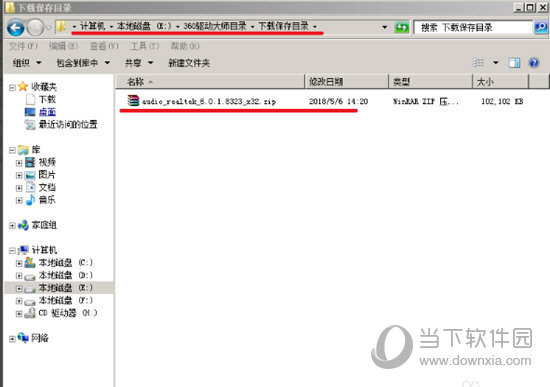Click the 新建文件夹 button
Screen dimensions: 550x387
189,63
